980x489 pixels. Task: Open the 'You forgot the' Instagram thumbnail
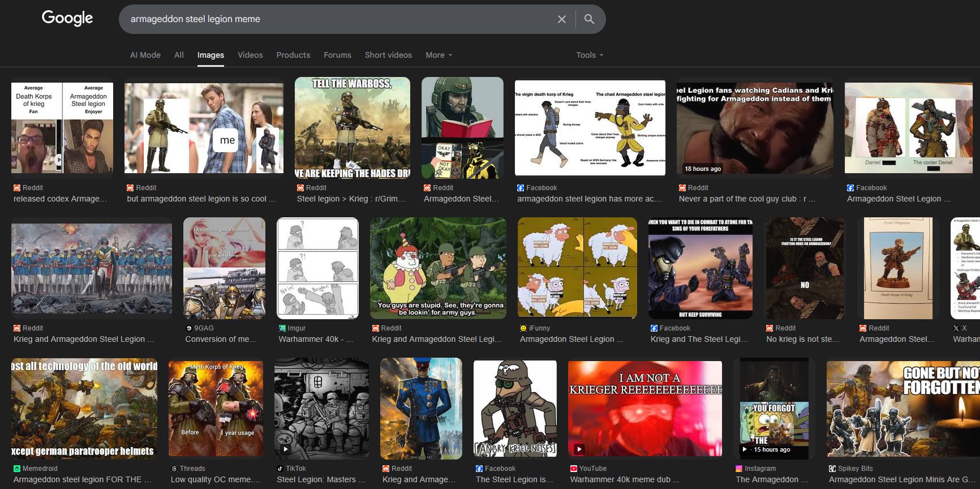774,409
